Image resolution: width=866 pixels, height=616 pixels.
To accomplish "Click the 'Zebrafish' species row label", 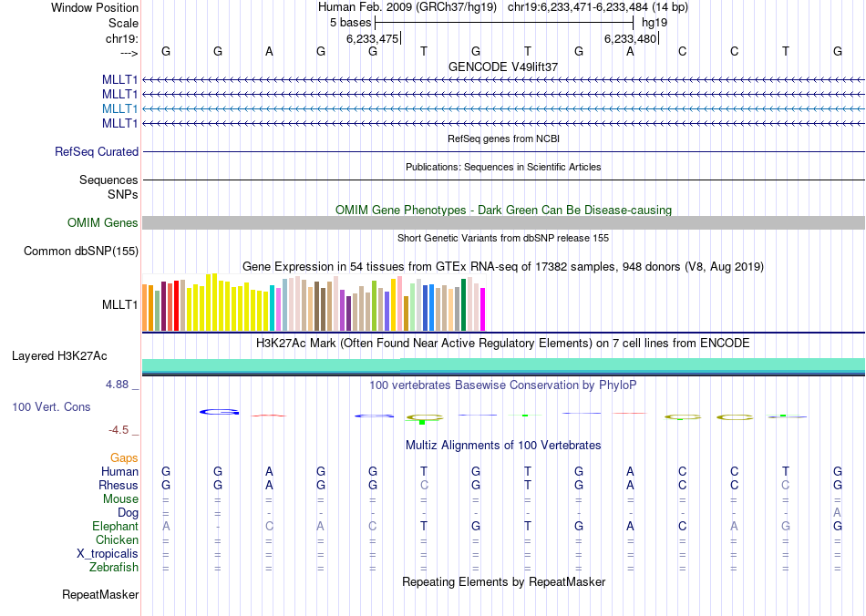I will [114, 568].
